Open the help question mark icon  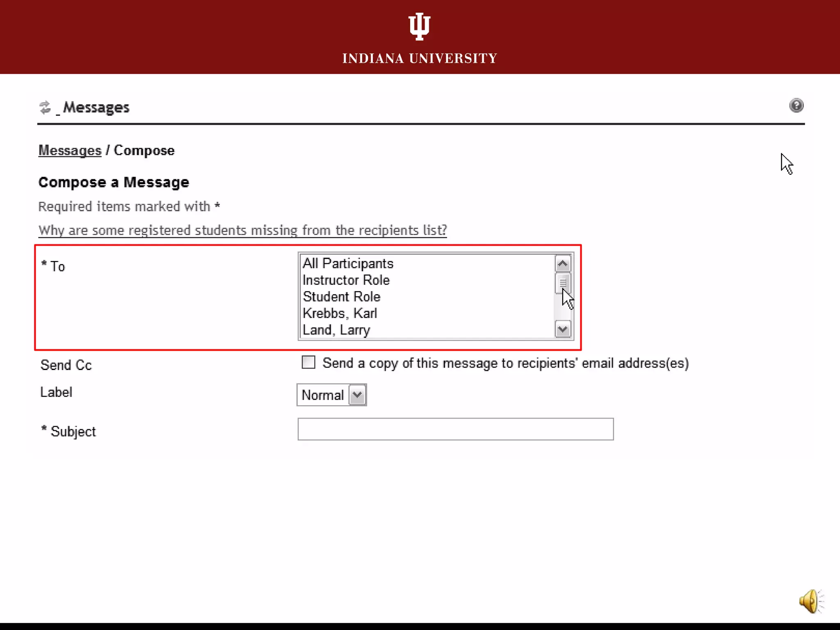pos(796,105)
